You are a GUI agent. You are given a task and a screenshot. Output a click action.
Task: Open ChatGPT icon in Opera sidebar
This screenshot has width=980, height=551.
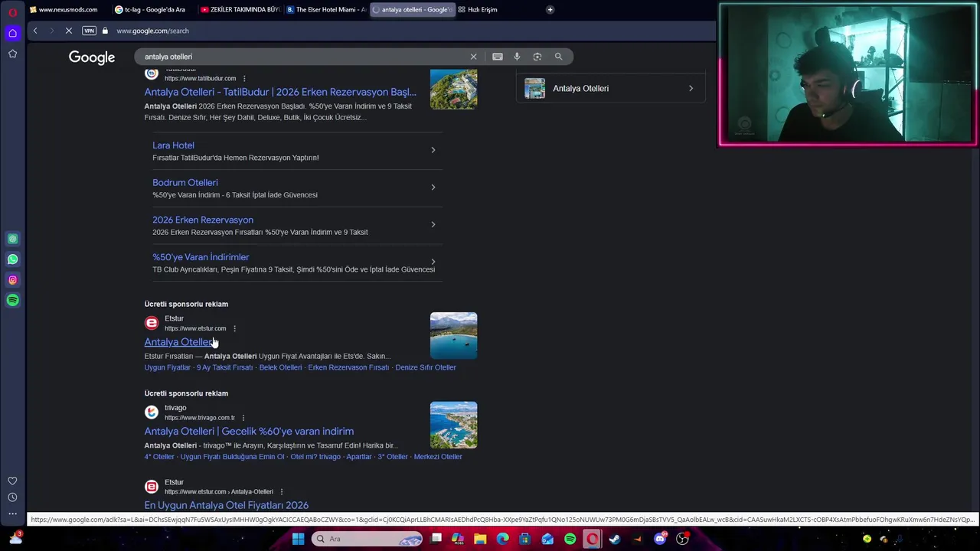pyautogui.click(x=12, y=239)
